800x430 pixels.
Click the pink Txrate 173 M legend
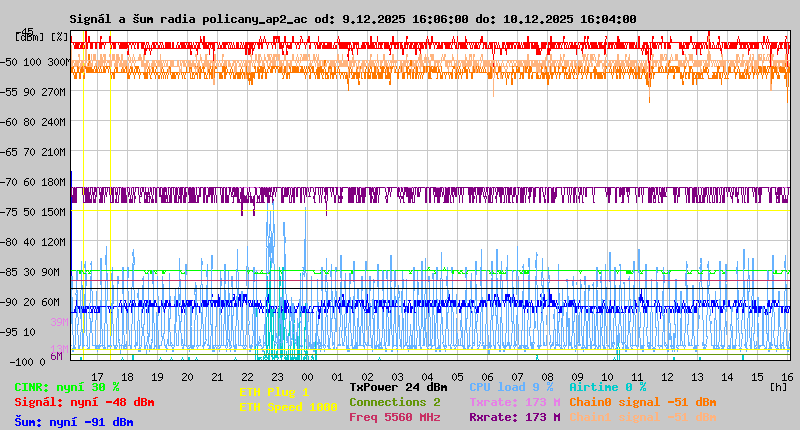point(514,402)
